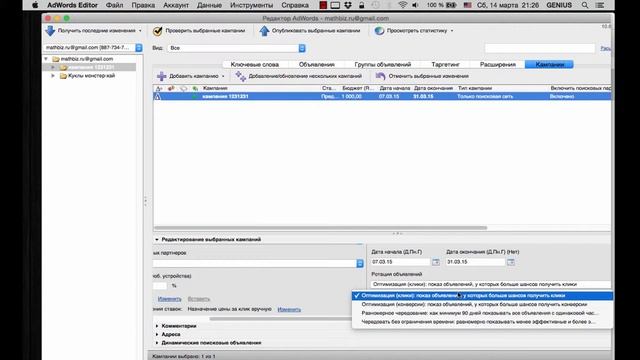Click the Wi-Fi icon in menu bar

(402, 5)
